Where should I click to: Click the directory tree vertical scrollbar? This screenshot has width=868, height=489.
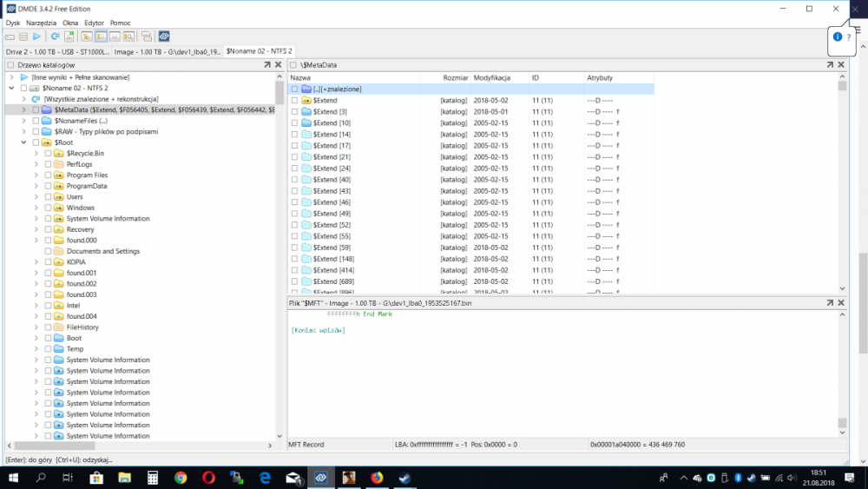point(280,261)
